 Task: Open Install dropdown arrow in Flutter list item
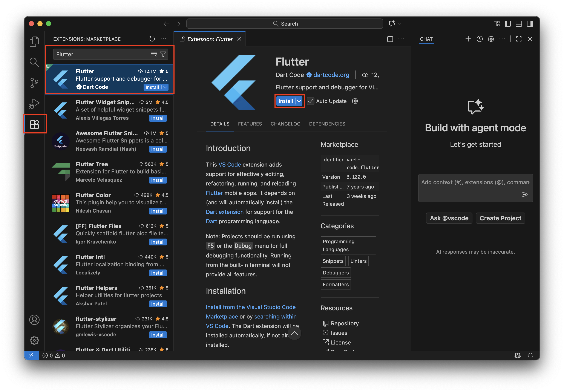tap(165, 87)
